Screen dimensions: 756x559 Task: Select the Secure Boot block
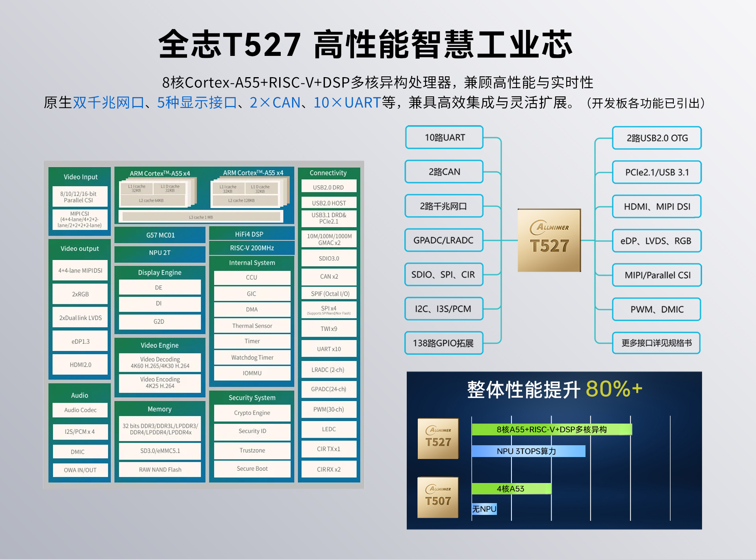[x=252, y=469]
